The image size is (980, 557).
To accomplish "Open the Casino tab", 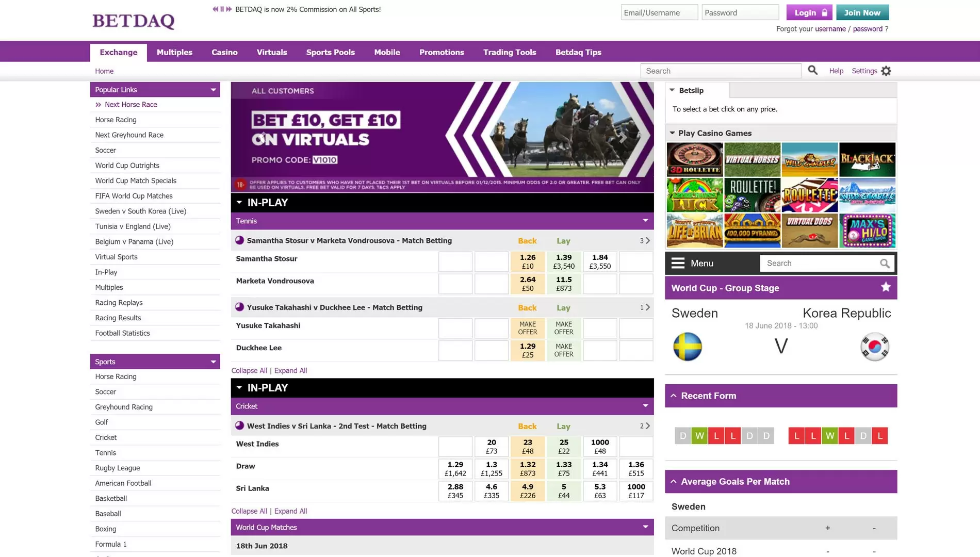I will 224,52.
